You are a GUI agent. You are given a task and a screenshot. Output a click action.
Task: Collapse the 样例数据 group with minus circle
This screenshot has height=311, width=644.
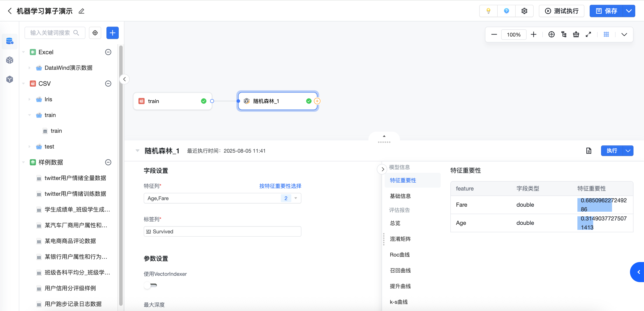(x=108, y=162)
